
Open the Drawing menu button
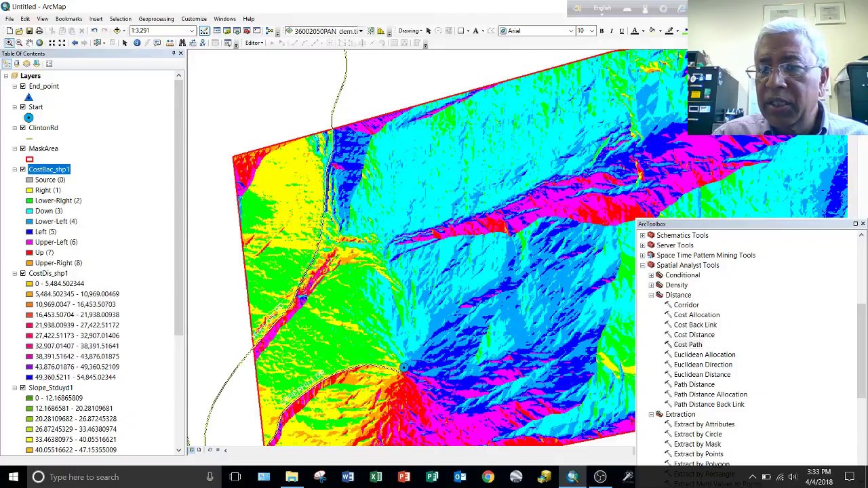click(409, 31)
